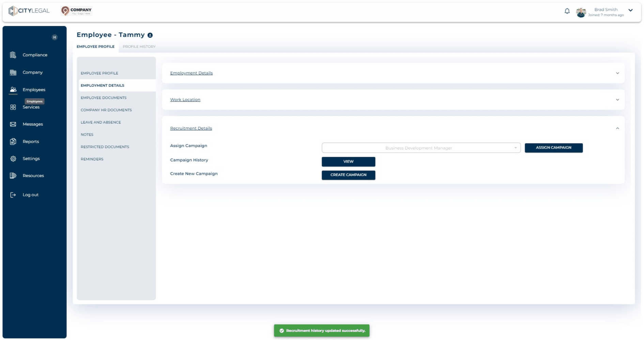This screenshot has width=644, height=340.
Task: Click the Settings gear icon
Action: [x=13, y=159]
